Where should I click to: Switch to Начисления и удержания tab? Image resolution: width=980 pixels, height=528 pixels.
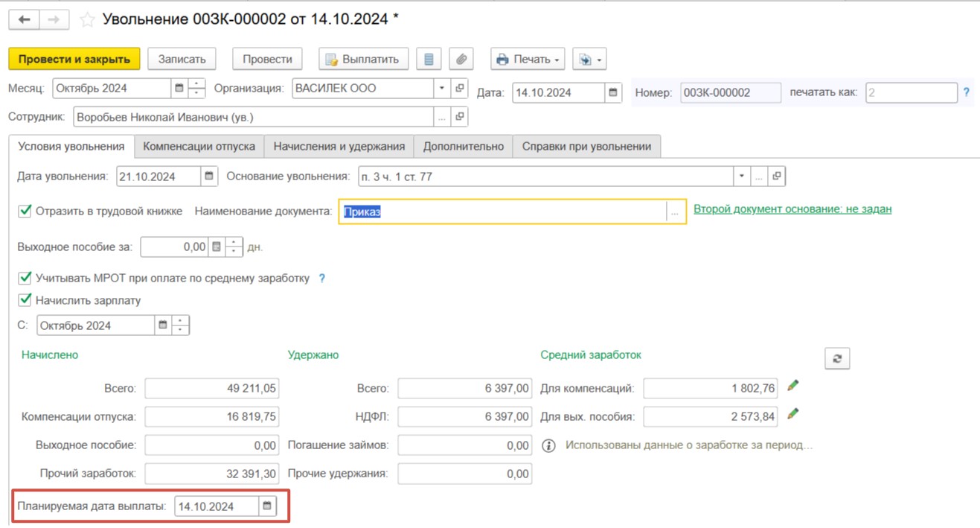pyautogui.click(x=339, y=147)
